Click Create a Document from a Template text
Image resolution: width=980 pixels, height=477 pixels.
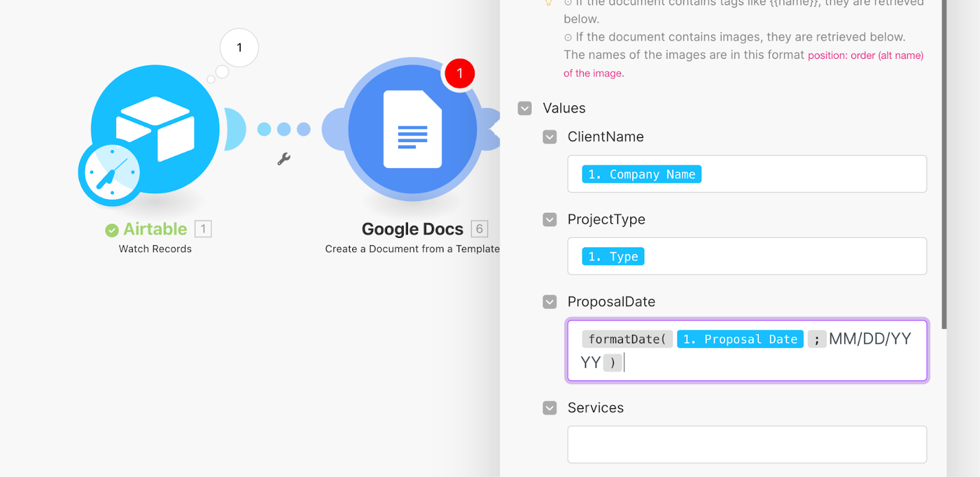(x=412, y=249)
